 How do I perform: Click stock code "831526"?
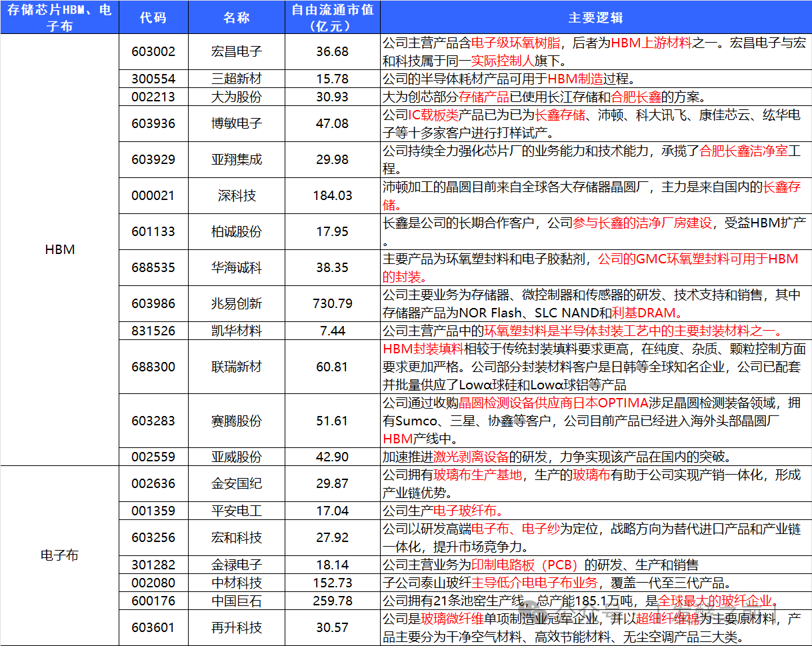pyautogui.click(x=153, y=331)
